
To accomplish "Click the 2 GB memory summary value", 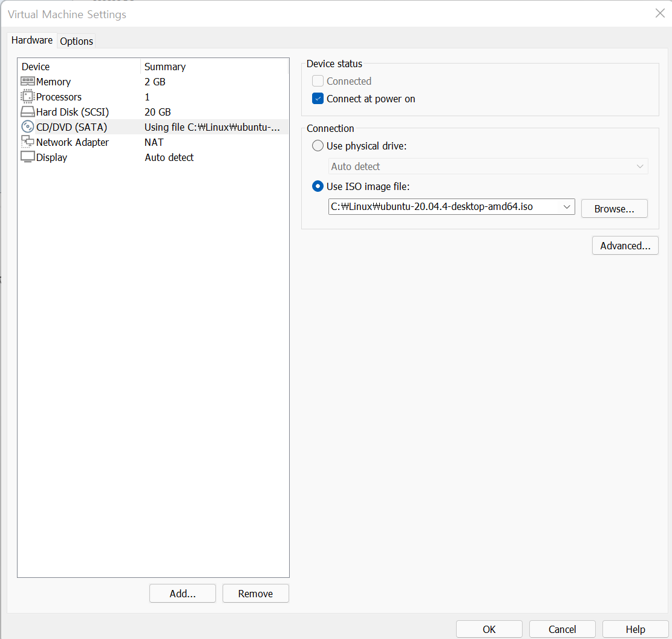I will [155, 82].
